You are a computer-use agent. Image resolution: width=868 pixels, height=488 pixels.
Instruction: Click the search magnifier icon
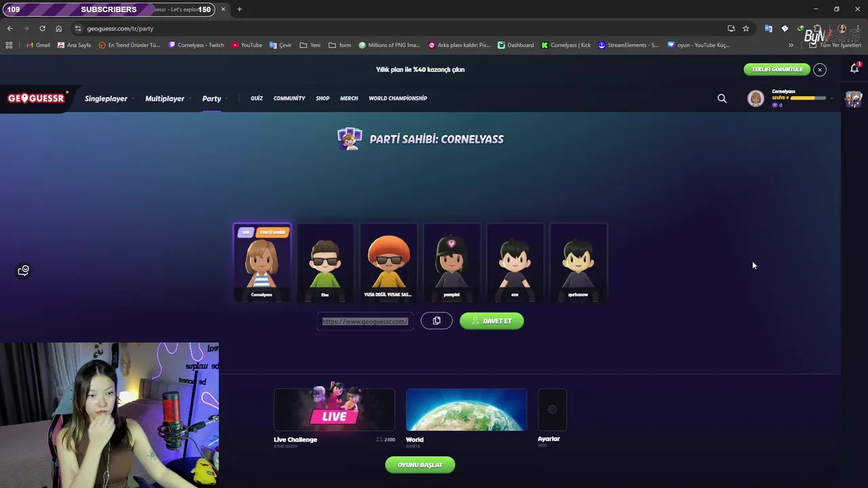722,99
